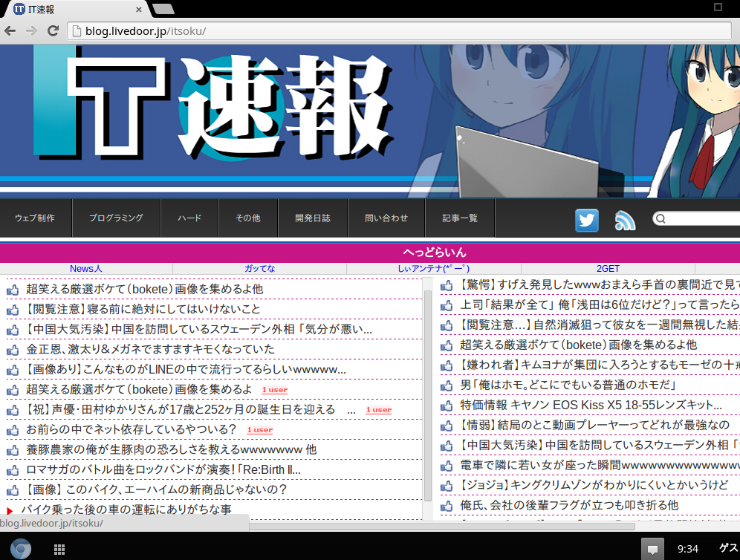Open the その他 menu item

pos(248,218)
